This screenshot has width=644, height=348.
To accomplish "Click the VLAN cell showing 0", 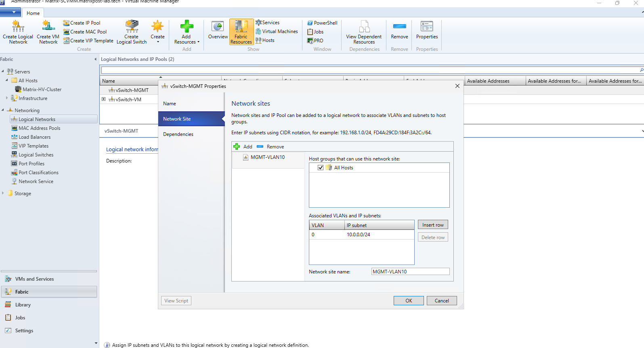I will 327,235.
